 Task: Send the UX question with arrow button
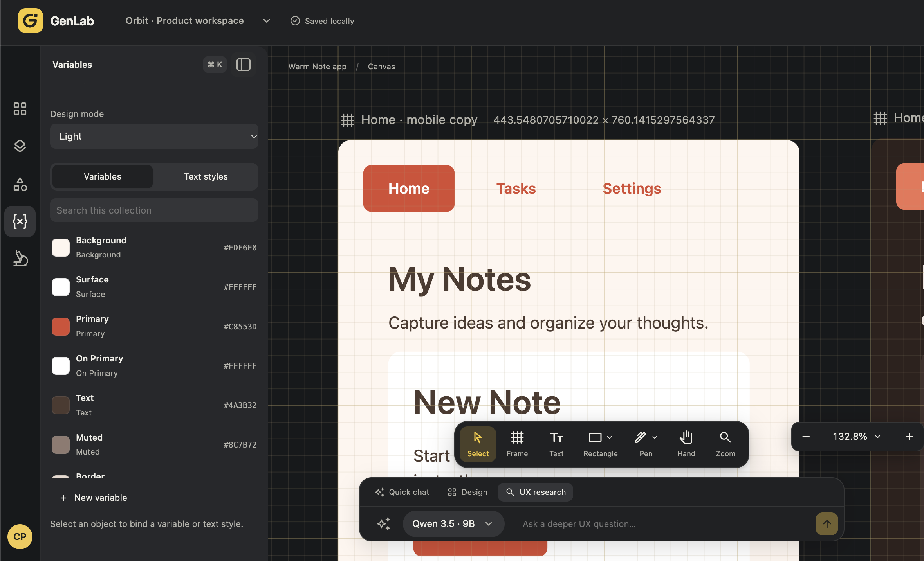coord(827,523)
